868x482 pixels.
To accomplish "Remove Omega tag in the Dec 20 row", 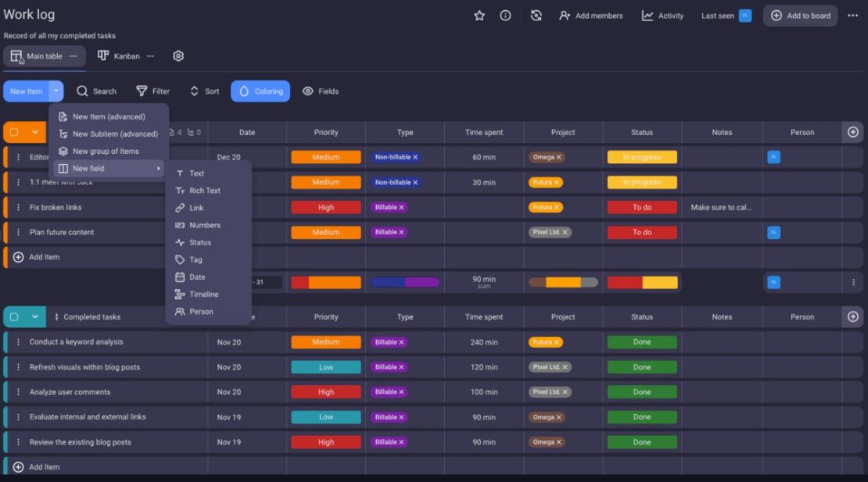I will (558, 157).
